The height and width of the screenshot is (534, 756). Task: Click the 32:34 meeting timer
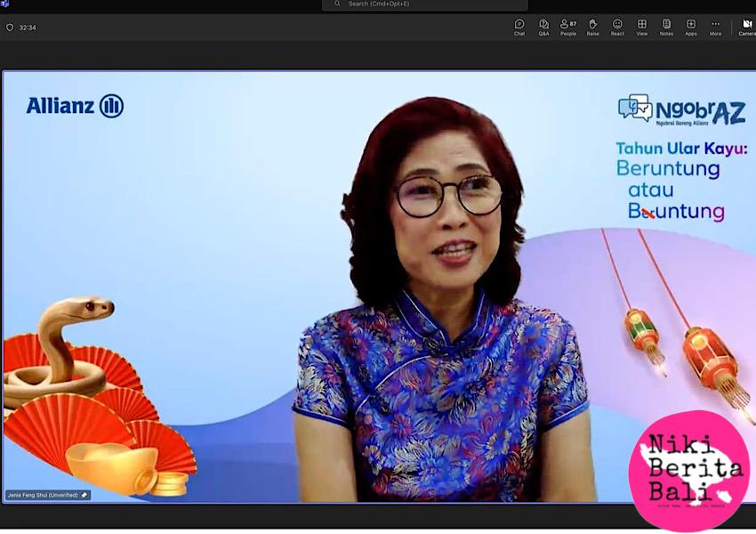28,28
